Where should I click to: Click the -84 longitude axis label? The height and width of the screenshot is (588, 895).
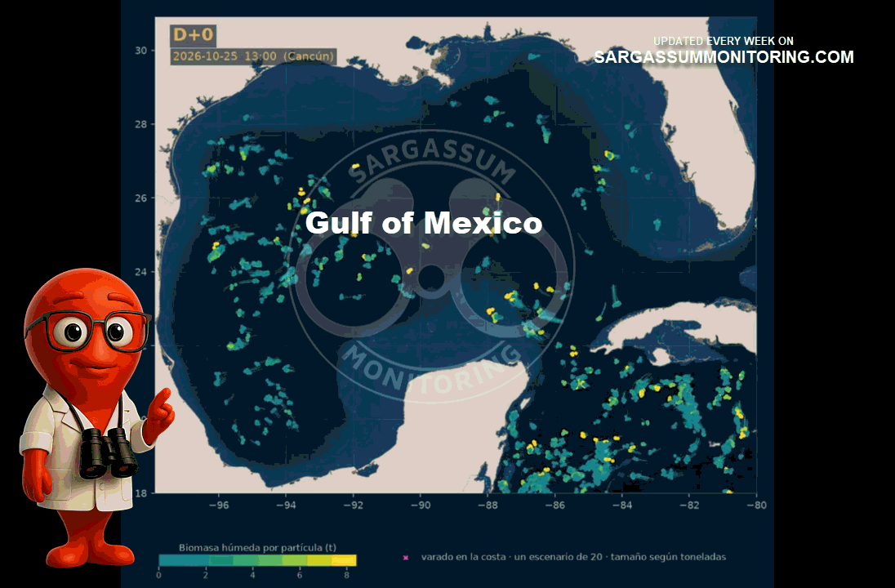[622, 506]
